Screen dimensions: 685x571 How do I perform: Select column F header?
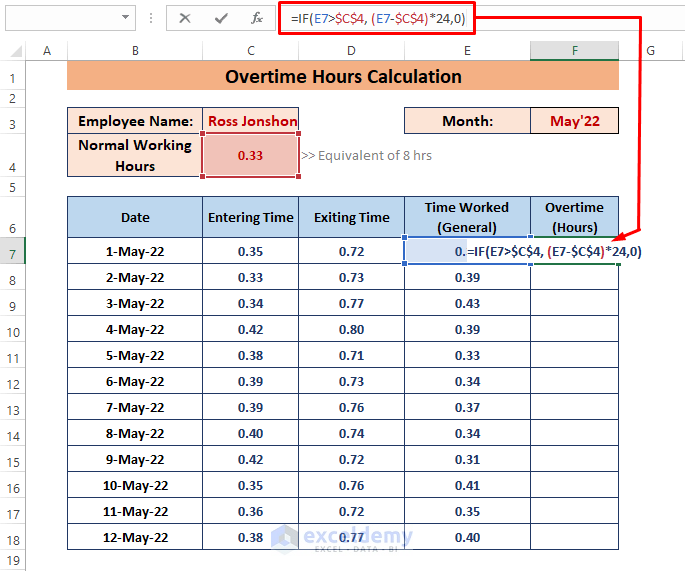574,51
